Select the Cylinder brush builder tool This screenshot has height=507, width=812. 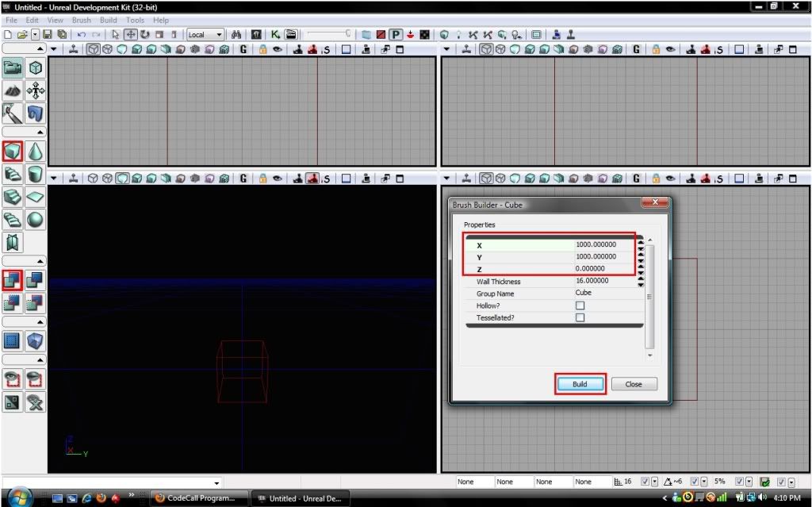(x=35, y=175)
